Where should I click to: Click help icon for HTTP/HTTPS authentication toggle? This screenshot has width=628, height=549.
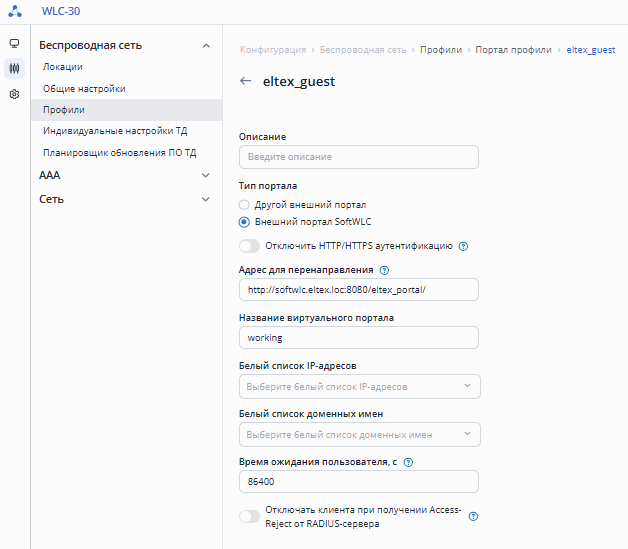[463, 245]
